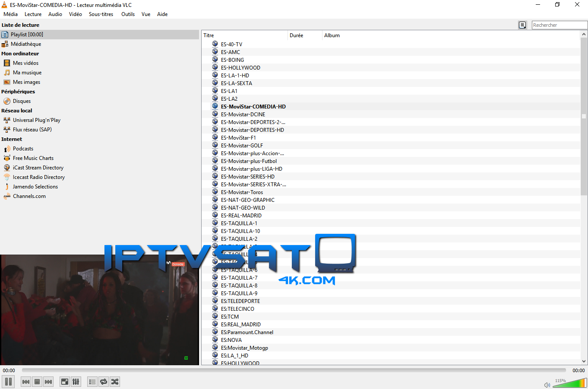Open the Outils menu
The height and width of the screenshot is (389, 588).
[x=128, y=14]
